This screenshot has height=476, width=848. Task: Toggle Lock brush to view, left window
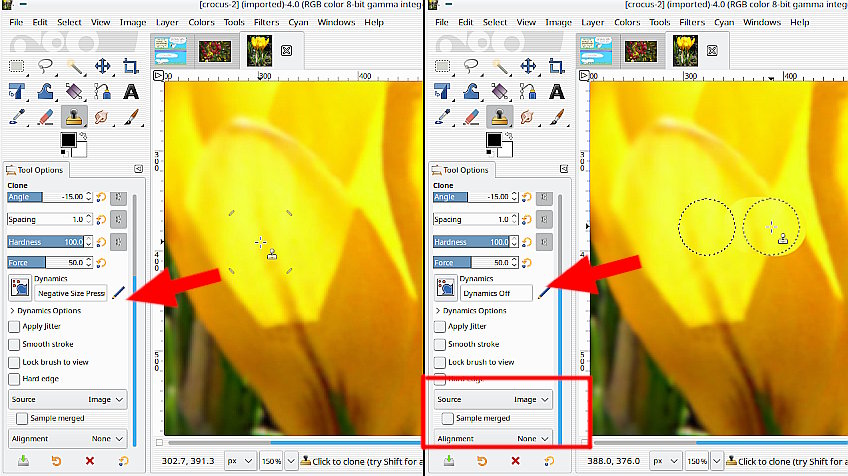coord(14,362)
